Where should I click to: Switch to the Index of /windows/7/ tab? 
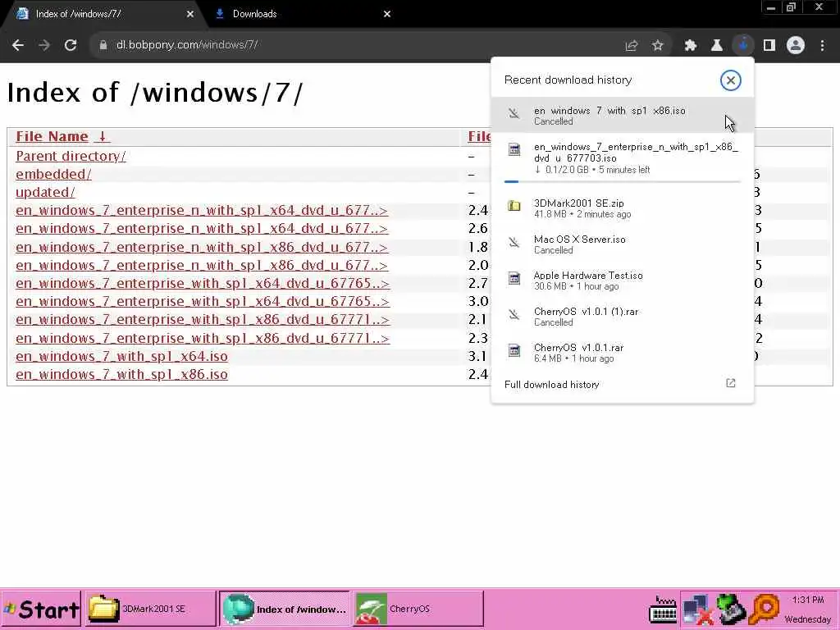(x=102, y=14)
